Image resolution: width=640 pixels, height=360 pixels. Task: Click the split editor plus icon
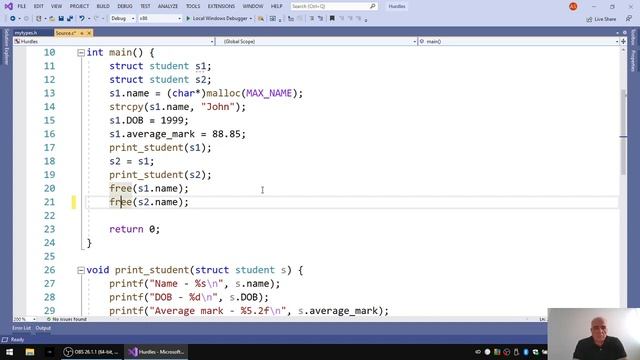point(623,41)
